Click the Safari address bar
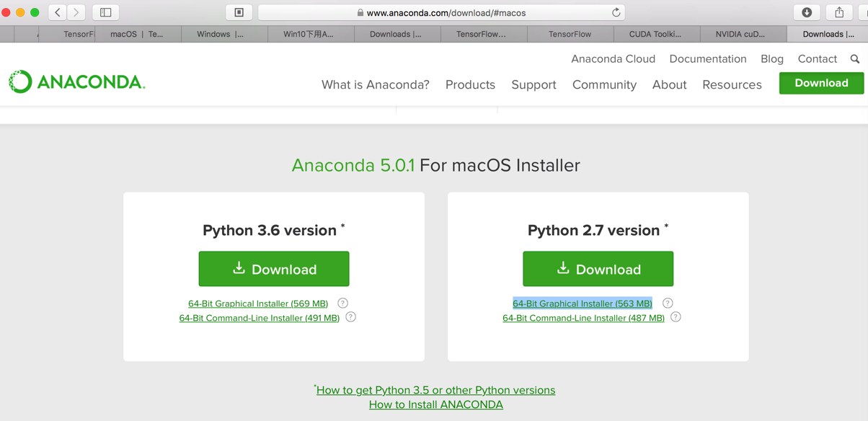The height and width of the screenshot is (421, 868). tap(441, 12)
